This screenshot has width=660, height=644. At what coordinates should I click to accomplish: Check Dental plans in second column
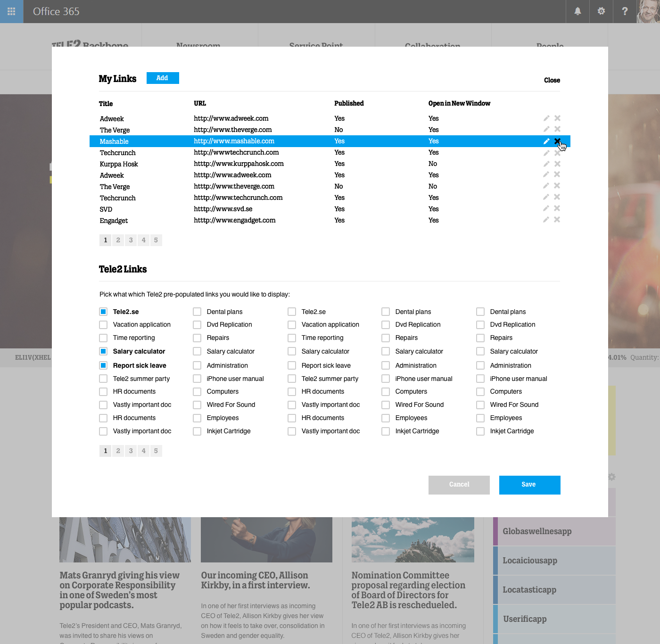coord(197,312)
